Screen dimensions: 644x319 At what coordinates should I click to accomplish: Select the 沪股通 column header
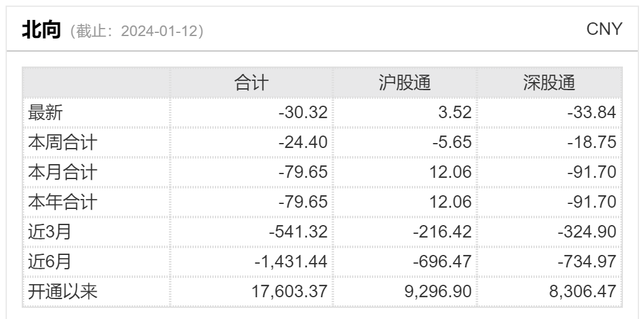404,83
